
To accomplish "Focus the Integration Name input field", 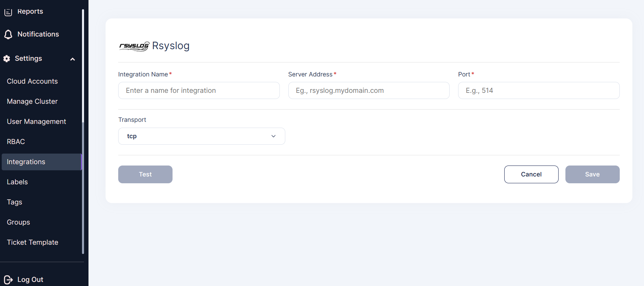I will (199, 90).
